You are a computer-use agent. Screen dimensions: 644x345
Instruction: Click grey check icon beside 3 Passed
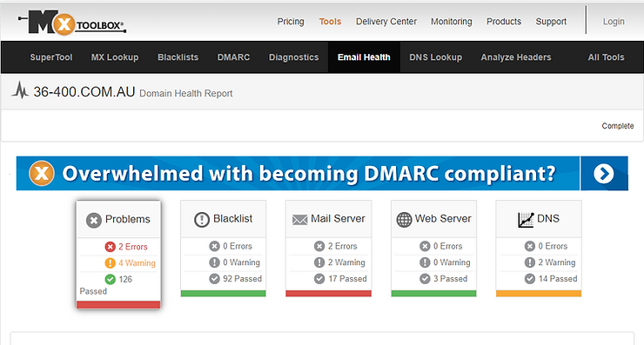425,279
